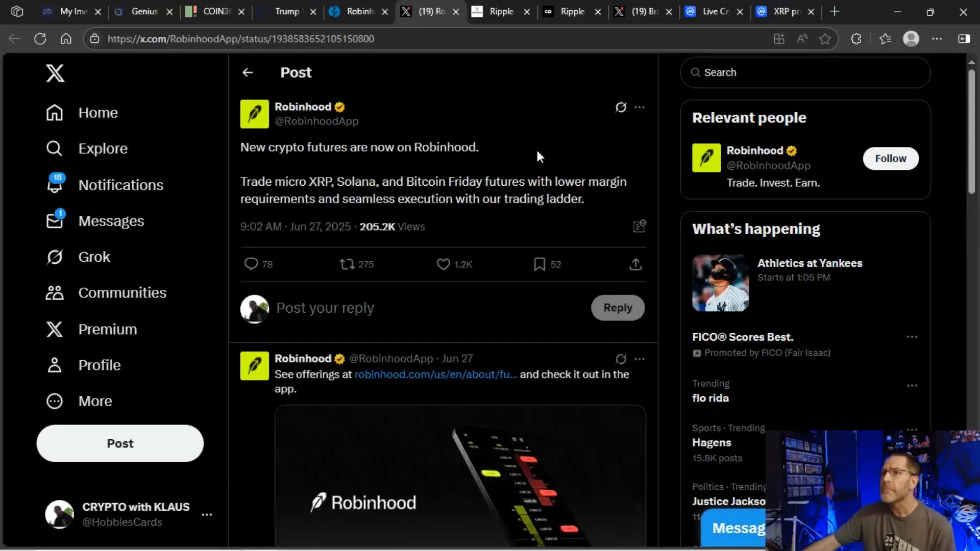Click Grok icon on the Jun 27 reply
The height and width of the screenshot is (551, 980).
[x=621, y=359]
